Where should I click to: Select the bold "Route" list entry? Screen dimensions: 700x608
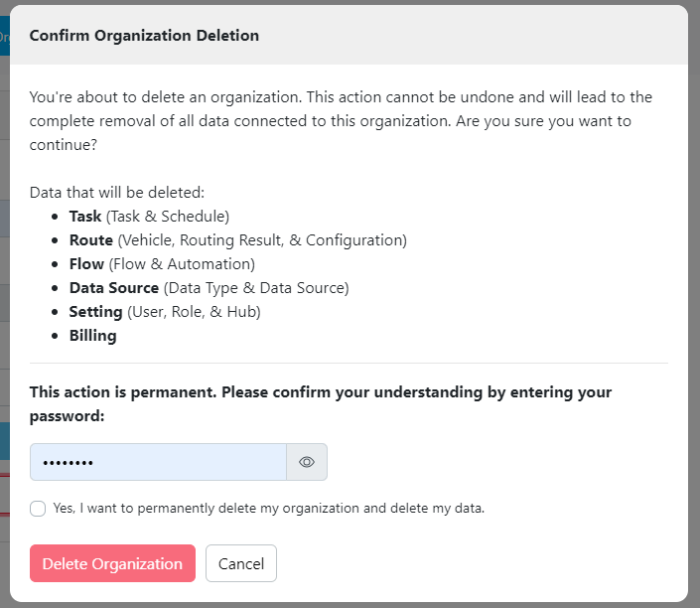[90, 239]
